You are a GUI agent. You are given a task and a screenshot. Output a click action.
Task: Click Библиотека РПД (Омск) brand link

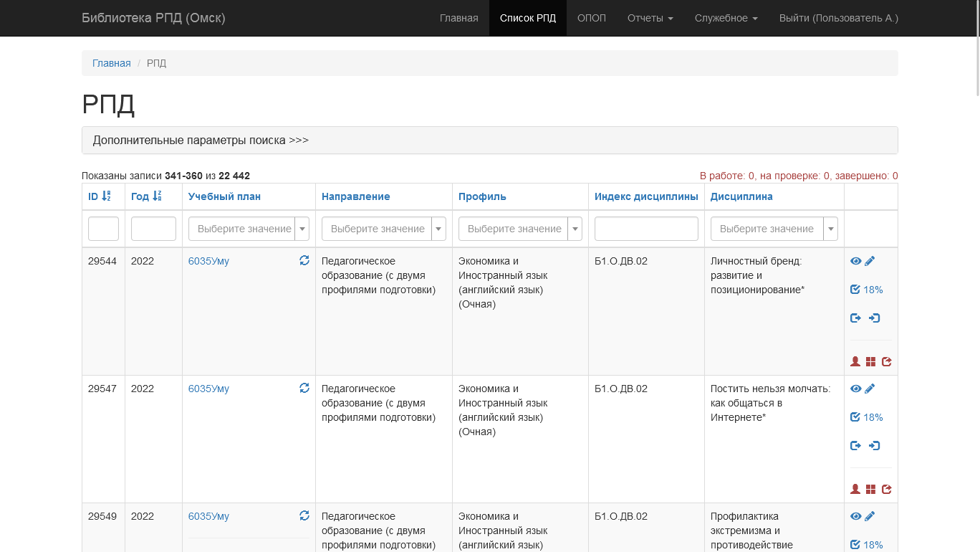tap(153, 18)
